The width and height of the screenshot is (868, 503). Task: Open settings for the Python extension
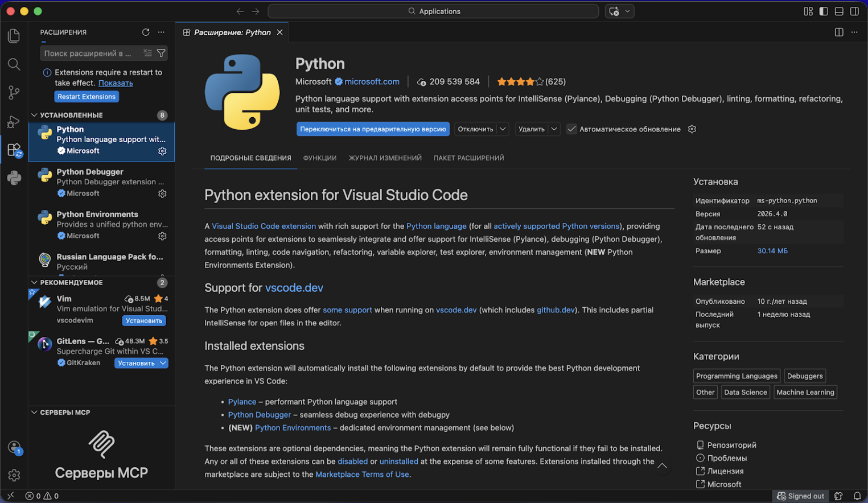coord(692,129)
